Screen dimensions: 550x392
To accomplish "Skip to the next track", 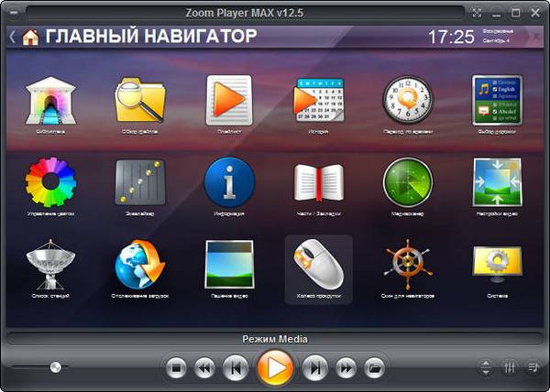I will point(315,368).
